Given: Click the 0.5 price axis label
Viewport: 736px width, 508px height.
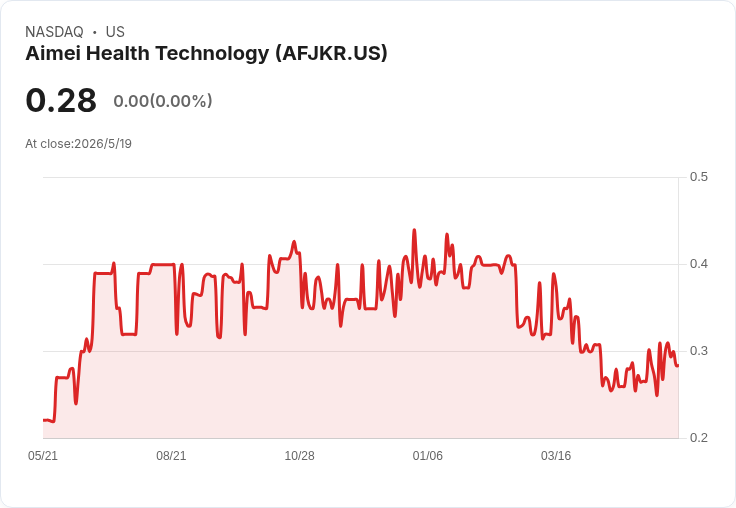Looking at the screenshot, I should (x=698, y=177).
